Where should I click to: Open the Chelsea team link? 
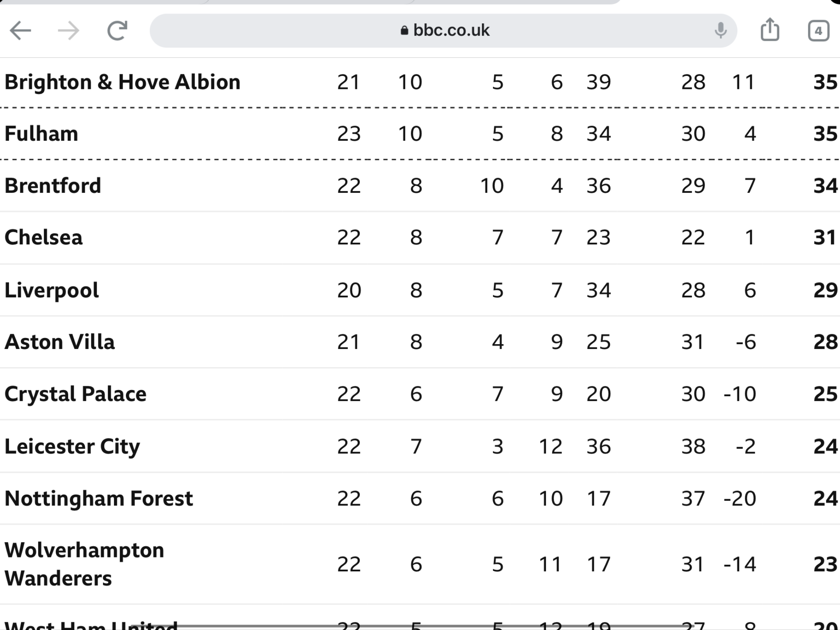[x=43, y=237]
